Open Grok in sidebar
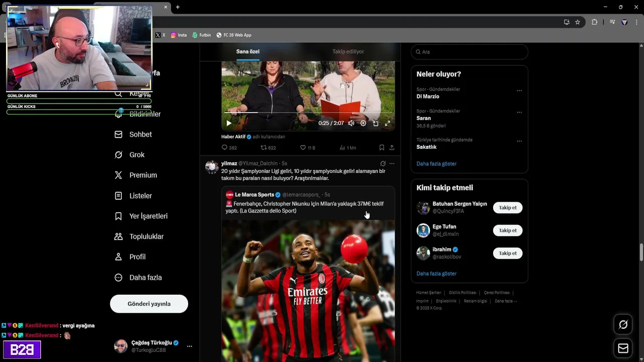The height and width of the screenshot is (362, 644). click(x=129, y=155)
